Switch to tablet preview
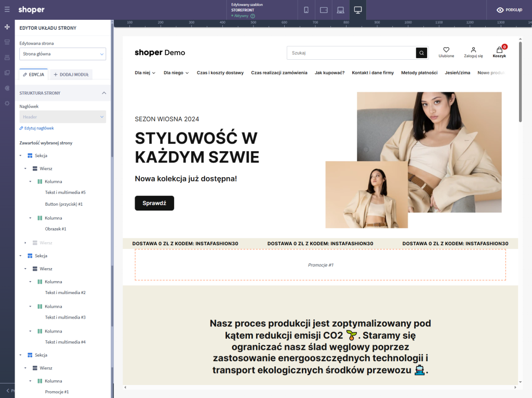The width and height of the screenshot is (532, 398). 323,10
